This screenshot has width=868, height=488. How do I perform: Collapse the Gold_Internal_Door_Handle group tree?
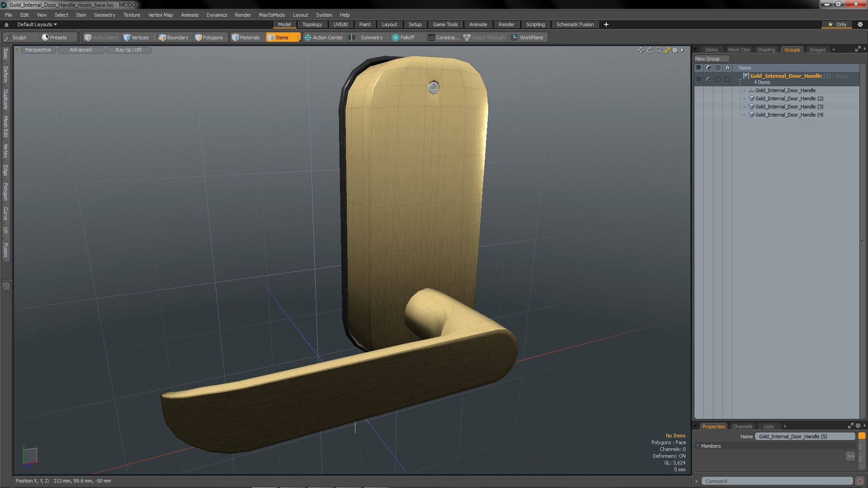coord(740,80)
